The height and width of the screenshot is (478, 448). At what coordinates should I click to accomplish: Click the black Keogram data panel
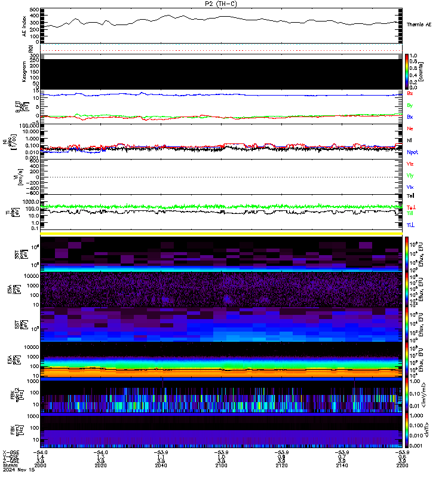(x=221, y=74)
